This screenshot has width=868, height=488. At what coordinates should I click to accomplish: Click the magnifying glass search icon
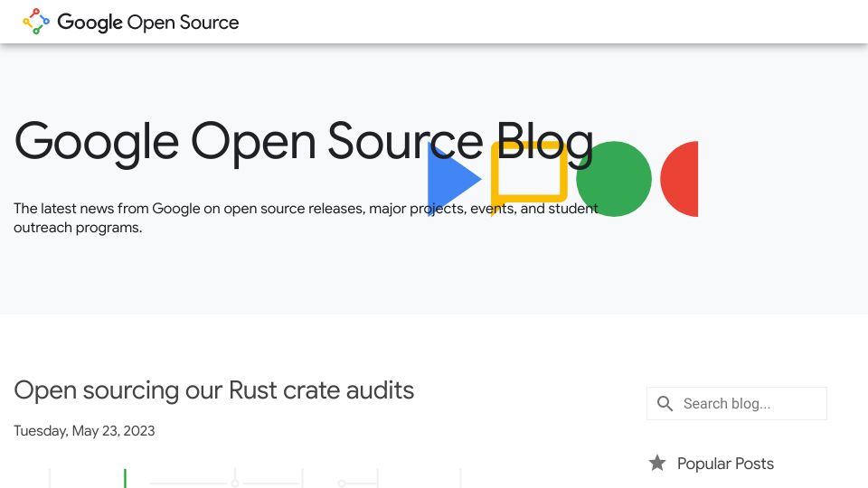point(665,403)
